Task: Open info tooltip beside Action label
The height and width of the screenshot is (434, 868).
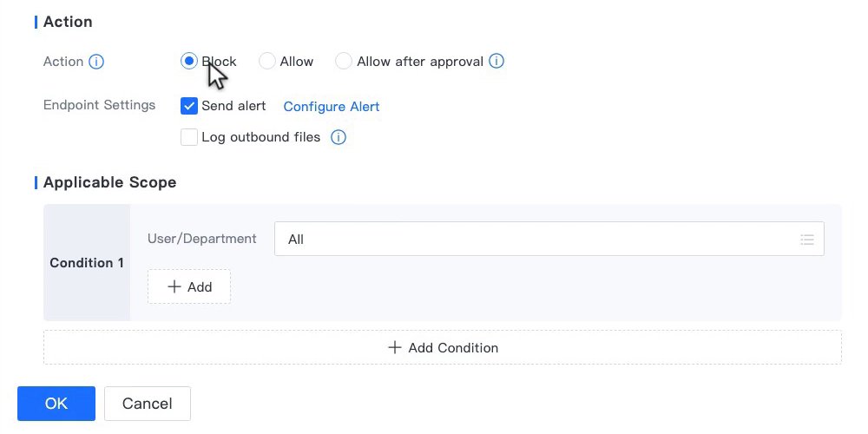Action: pyautogui.click(x=96, y=62)
